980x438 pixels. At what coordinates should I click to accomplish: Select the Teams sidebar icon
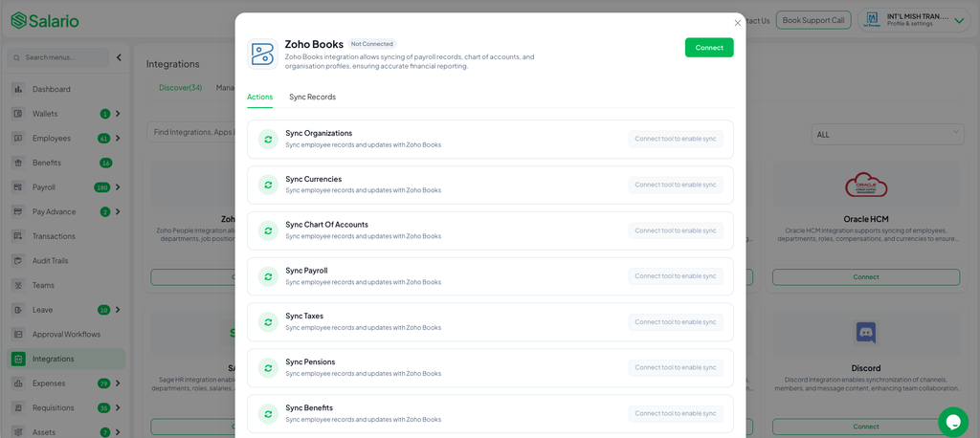(x=18, y=285)
